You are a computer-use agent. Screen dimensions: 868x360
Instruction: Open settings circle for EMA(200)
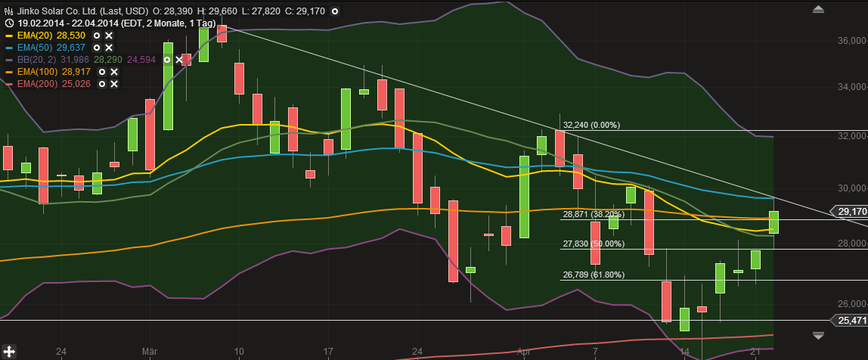tap(102, 84)
